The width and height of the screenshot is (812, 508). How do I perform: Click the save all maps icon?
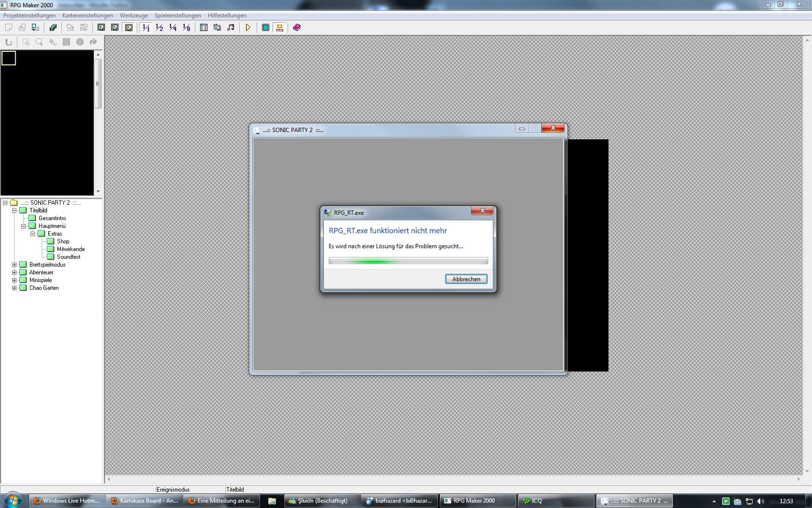coord(53,27)
